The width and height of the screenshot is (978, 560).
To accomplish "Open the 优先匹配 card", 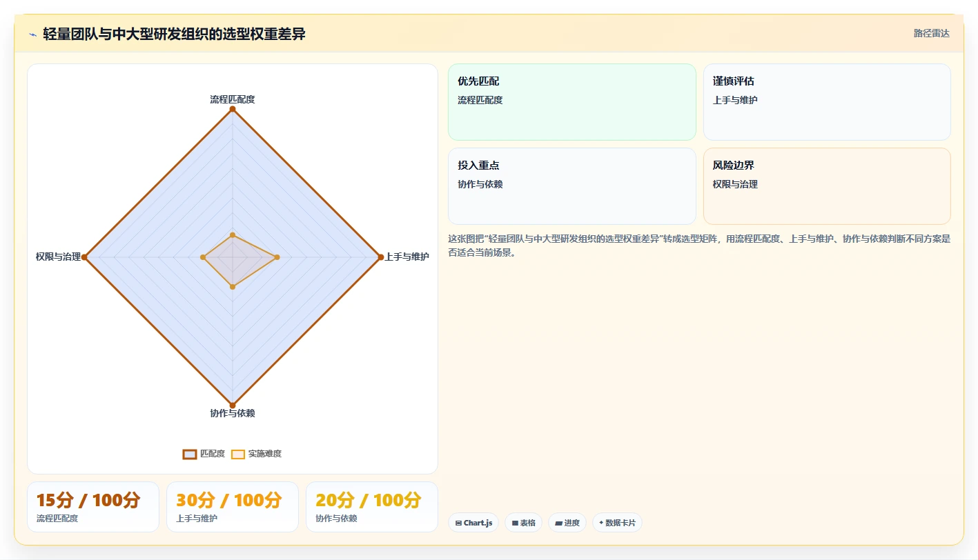I will pos(572,102).
